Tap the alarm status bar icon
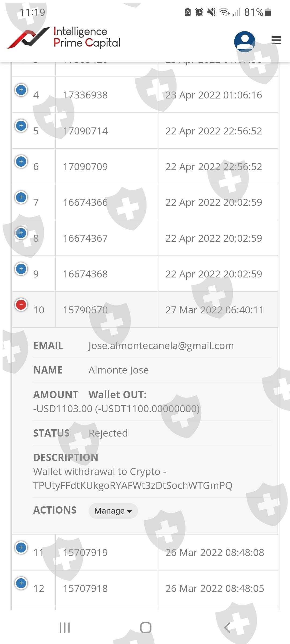Screen dimensions: 290x644 click(199, 12)
